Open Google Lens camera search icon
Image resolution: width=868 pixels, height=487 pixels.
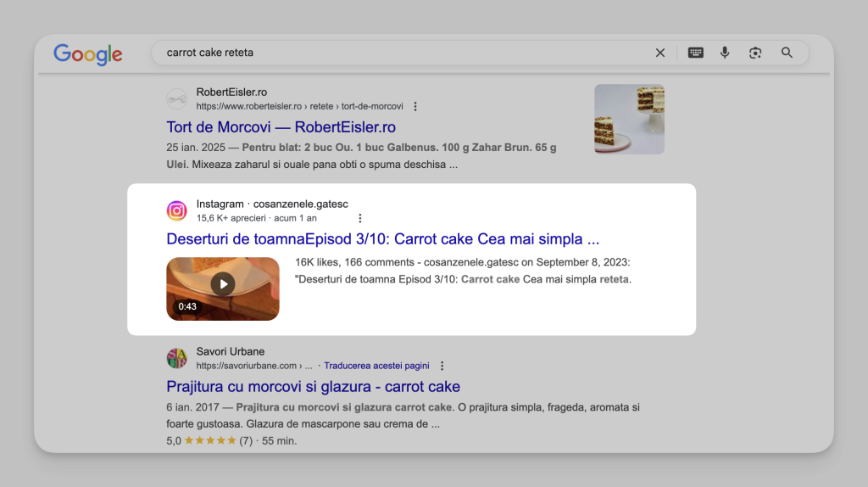click(755, 53)
